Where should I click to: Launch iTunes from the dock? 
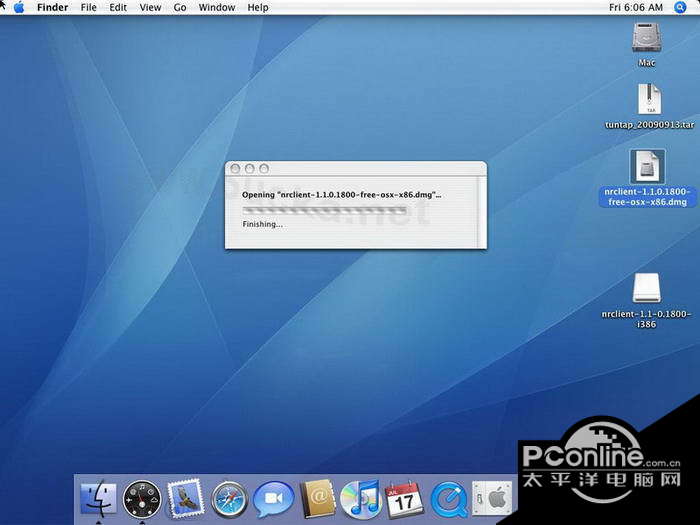(x=359, y=497)
